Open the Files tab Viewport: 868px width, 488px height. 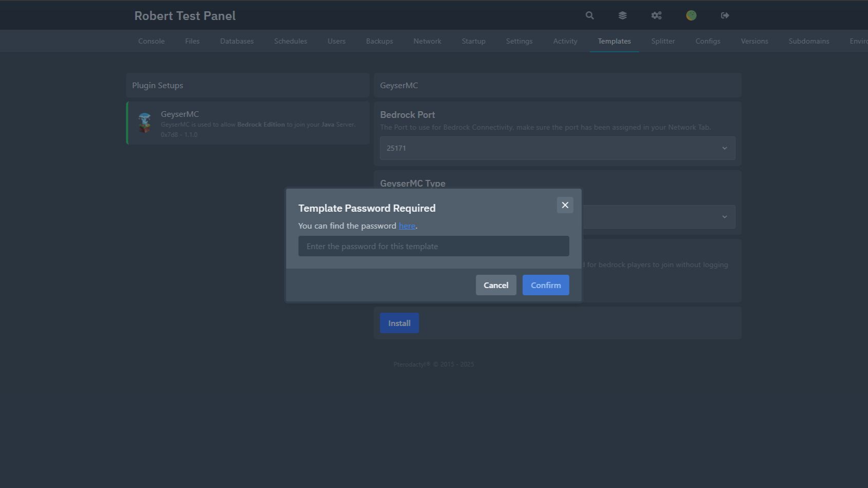[x=192, y=41]
